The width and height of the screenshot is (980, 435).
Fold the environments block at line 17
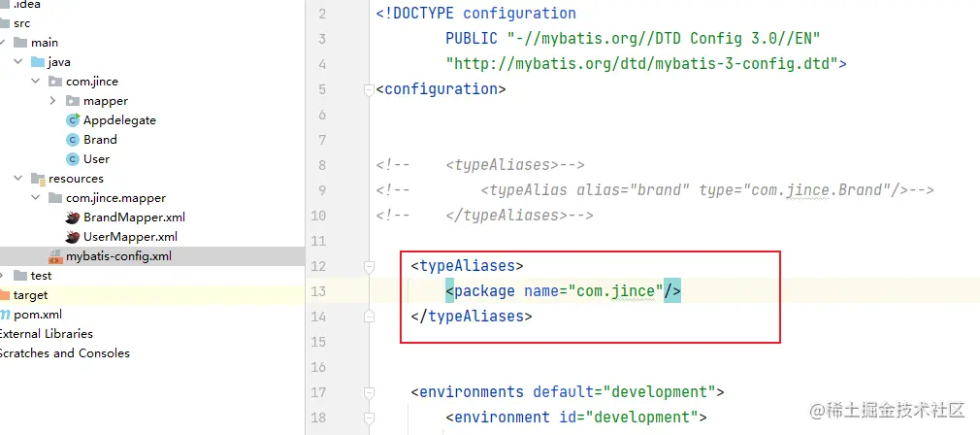pyautogui.click(x=369, y=392)
